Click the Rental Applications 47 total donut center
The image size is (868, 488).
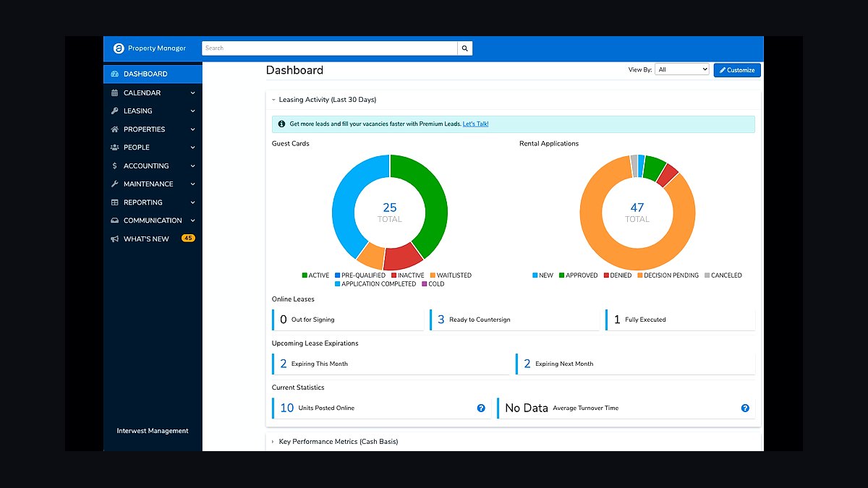pos(637,213)
